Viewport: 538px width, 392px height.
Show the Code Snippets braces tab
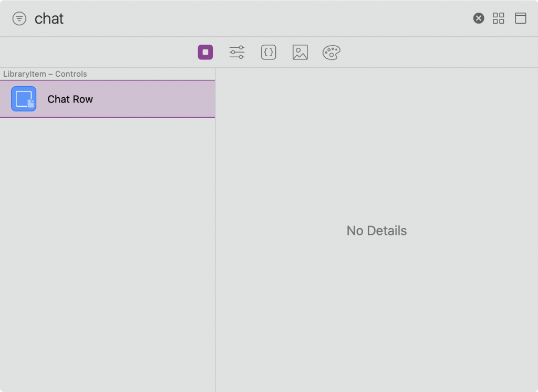coord(268,52)
